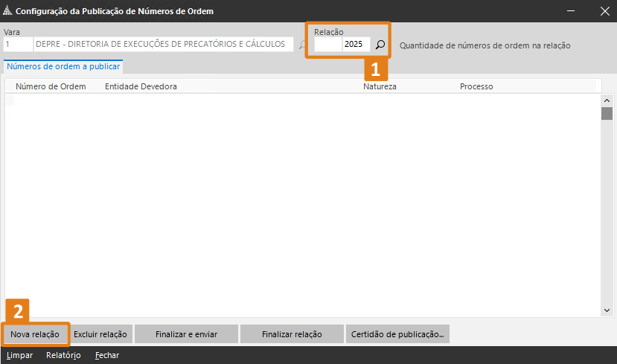The image size is (617, 364).
Task: Click the scrollbar down arrow
Action: (607, 310)
